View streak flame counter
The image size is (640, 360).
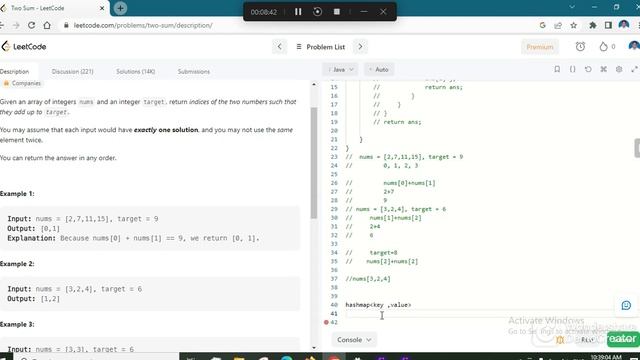(x=607, y=47)
